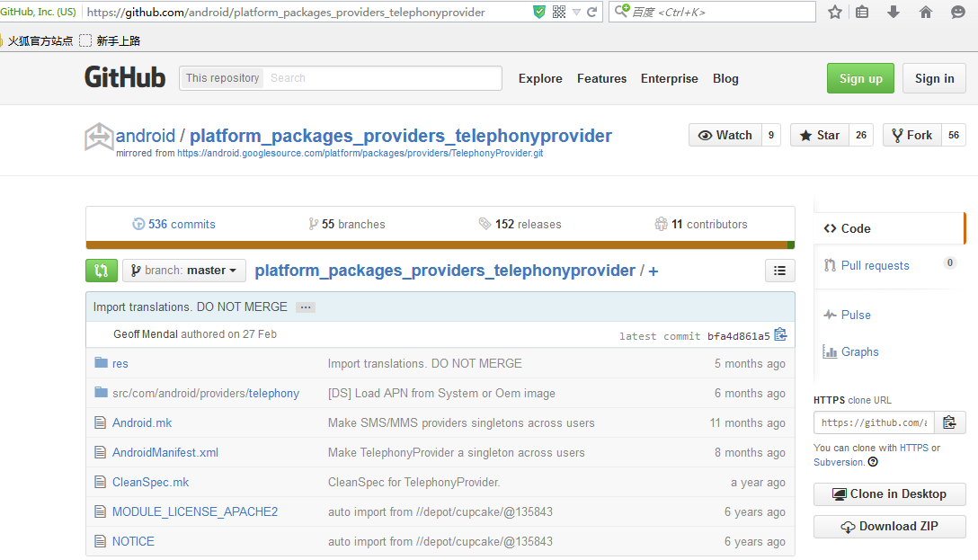This screenshot has height=560, width=978.
Task: Star this repository
Action: (x=820, y=136)
